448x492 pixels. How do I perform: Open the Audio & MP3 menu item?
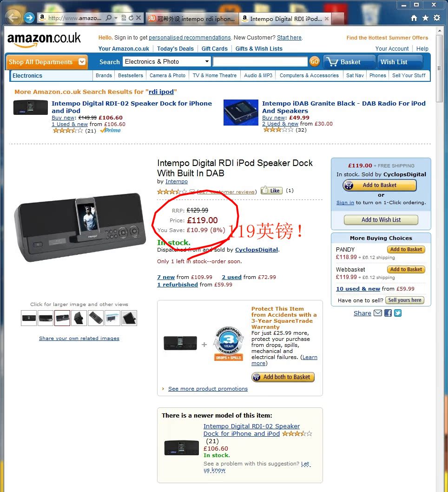[258, 75]
